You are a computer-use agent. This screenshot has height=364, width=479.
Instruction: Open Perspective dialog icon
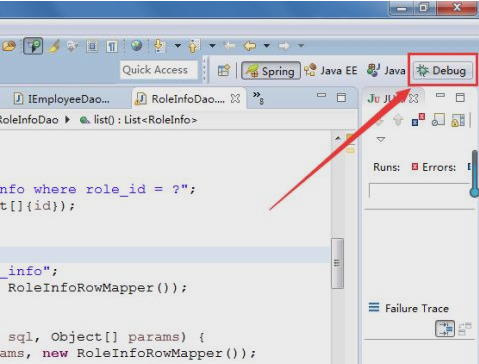(x=224, y=71)
